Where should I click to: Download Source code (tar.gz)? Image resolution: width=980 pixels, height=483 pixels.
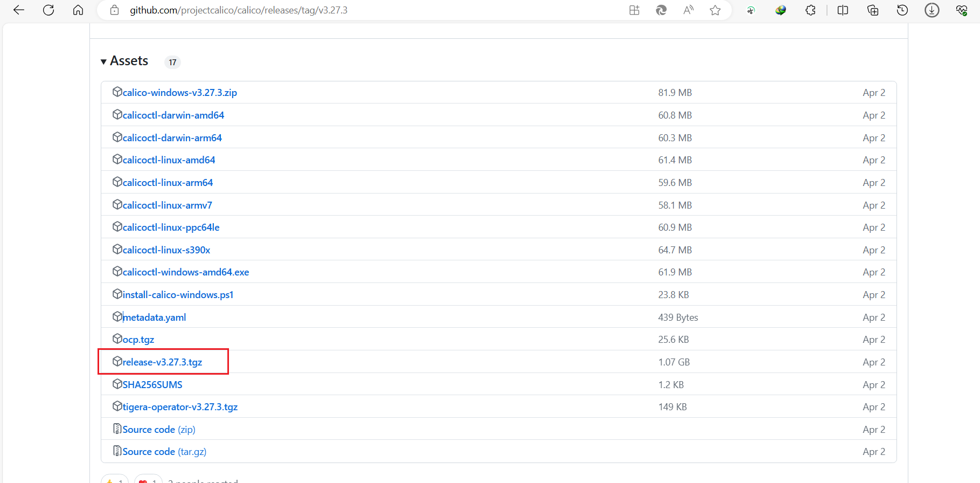(165, 452)
